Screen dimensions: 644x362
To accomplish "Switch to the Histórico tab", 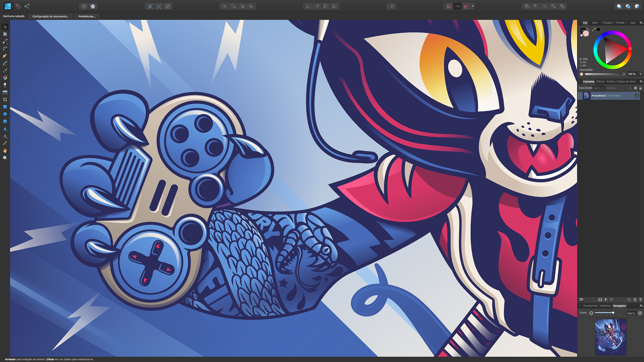I will coord(605,306).
